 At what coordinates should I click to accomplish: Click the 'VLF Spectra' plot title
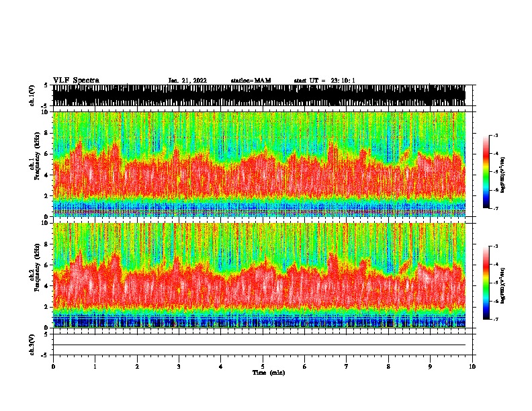click(76, 81)
